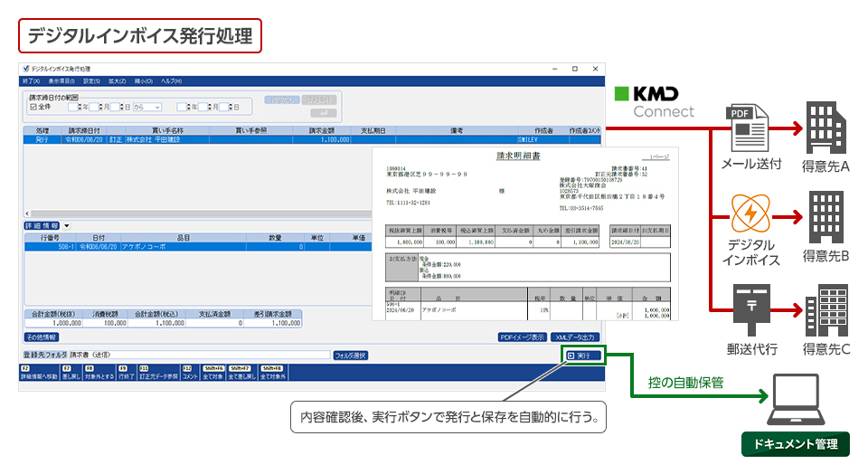This screenshot has width=868, height=474.
Task: Click the orange Digital Invoice icon
Action: pos(748,214)
